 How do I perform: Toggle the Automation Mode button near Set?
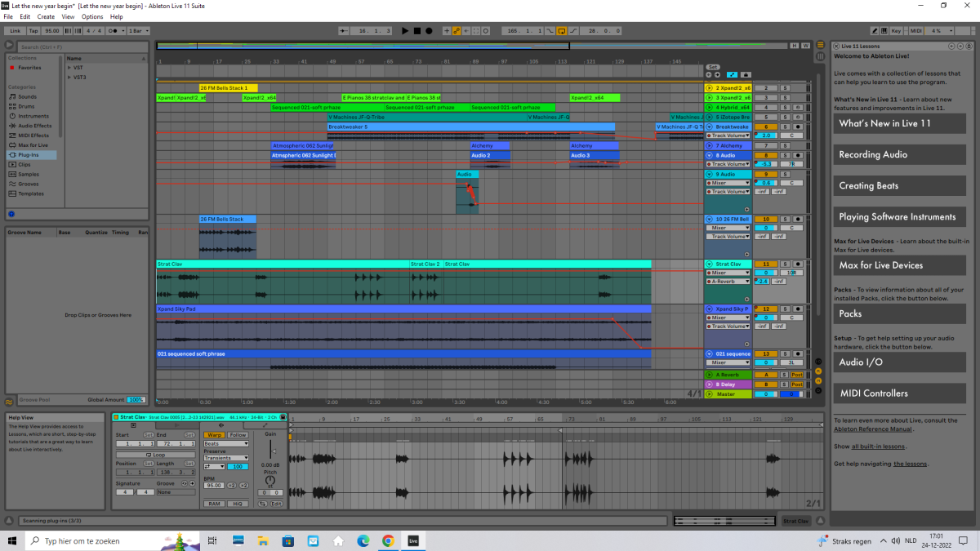732,74
